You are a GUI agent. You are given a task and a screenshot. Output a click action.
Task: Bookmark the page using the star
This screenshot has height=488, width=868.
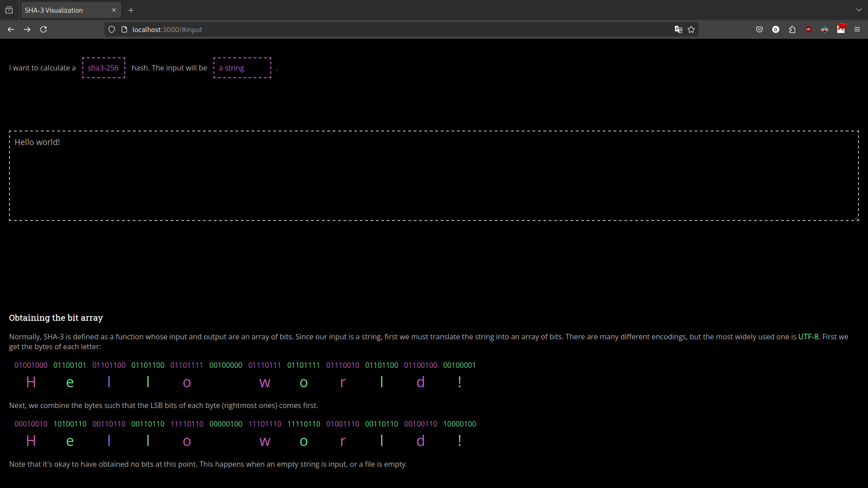pos(691,29)
